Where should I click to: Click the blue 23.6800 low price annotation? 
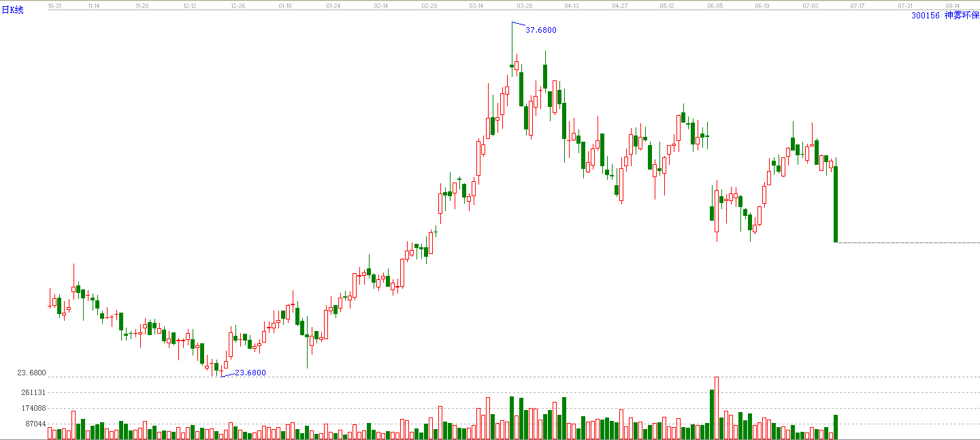250,373
